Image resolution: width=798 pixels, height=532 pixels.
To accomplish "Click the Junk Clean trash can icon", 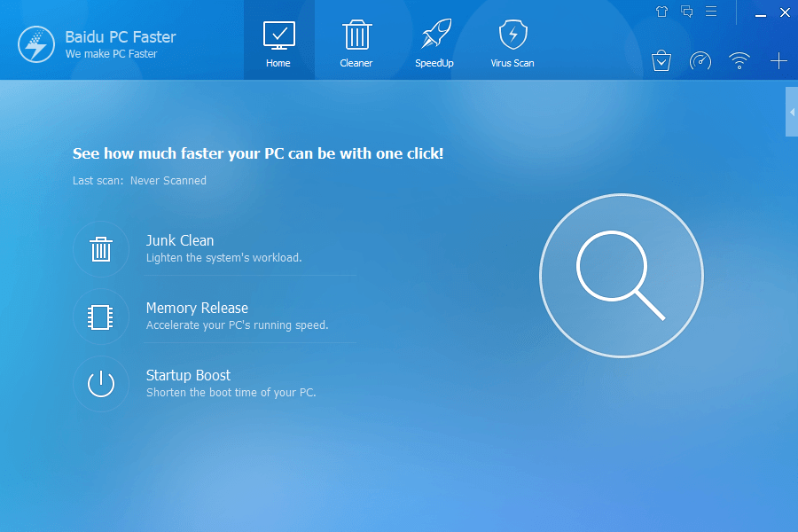I will pyautogui.click(x=101, y=249).
